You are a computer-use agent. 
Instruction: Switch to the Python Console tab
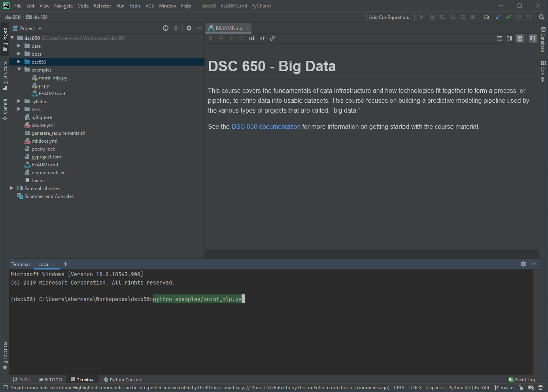point(123,380)
